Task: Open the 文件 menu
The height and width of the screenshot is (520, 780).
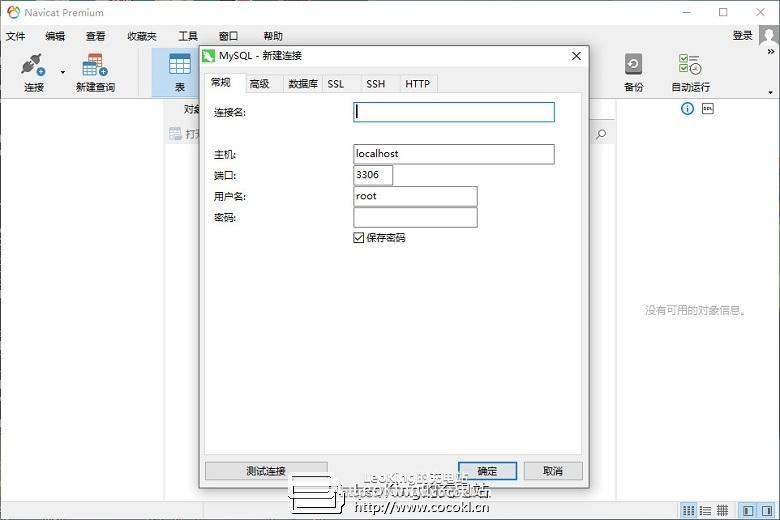Action: [x=15, y=36]
